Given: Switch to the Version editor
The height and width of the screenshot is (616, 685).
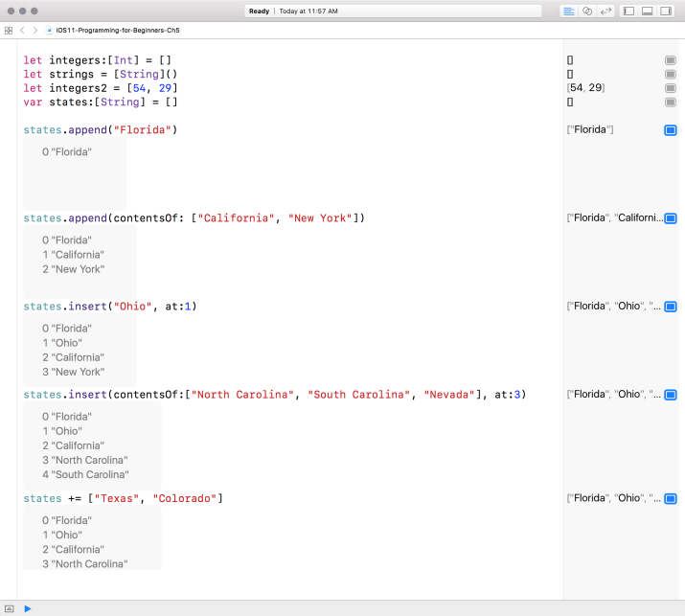Looking at the screenshot, I should pos(605,11).
